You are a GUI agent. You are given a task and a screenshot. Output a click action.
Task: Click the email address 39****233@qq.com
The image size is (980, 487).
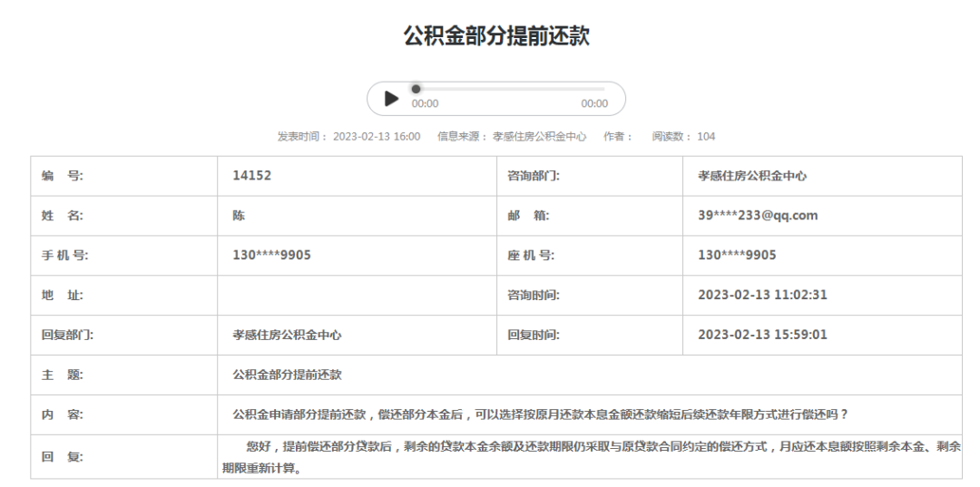(x=758, y=216)
